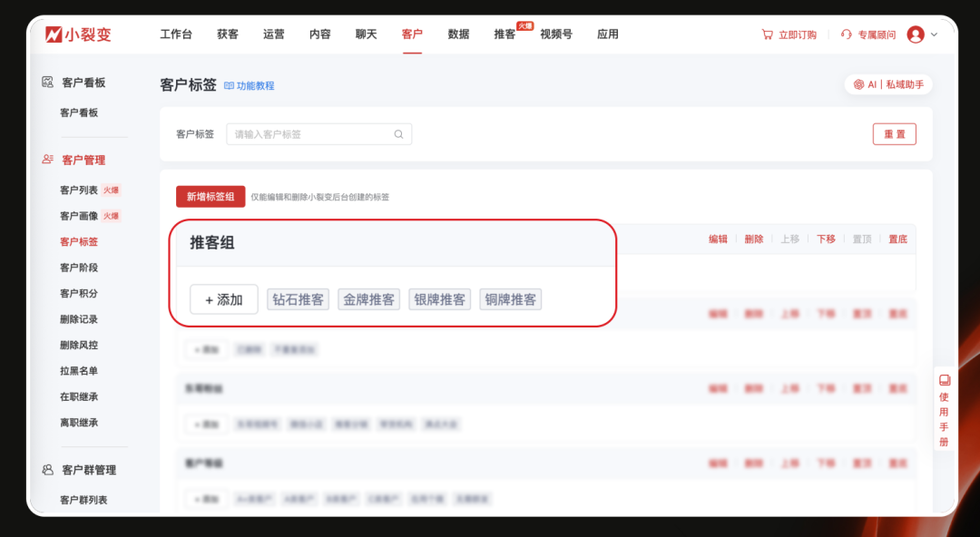Click the shopping cart 立即订购 icon
Viewport: 980px width, 537px height.
coord(768,34)
